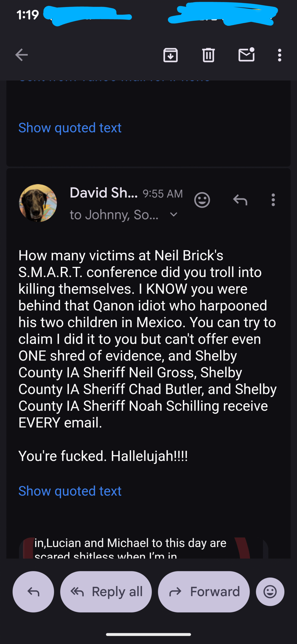Delete the conversation with trash icon
The width and height of the screenshot is (297, 644).
click(208, 55)
